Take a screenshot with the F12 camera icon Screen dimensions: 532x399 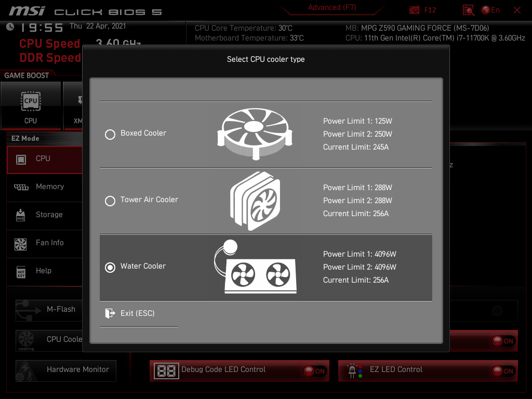coord(414,10)
